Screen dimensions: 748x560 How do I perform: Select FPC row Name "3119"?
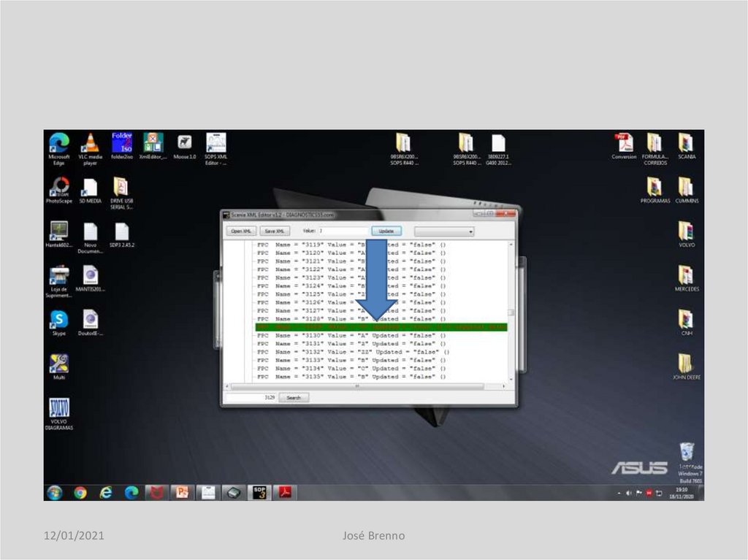(x=351, y=245)
